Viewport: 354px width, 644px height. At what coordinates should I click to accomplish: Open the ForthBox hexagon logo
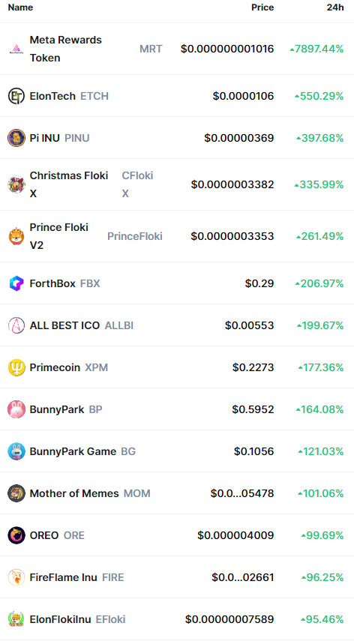coord(16,283)
